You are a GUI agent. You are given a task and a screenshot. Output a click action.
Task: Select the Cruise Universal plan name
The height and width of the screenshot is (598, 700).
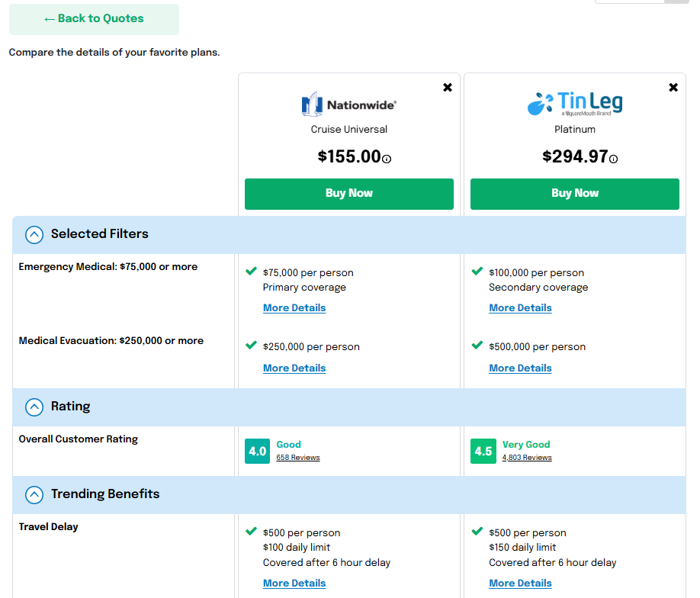coord(349,130)
